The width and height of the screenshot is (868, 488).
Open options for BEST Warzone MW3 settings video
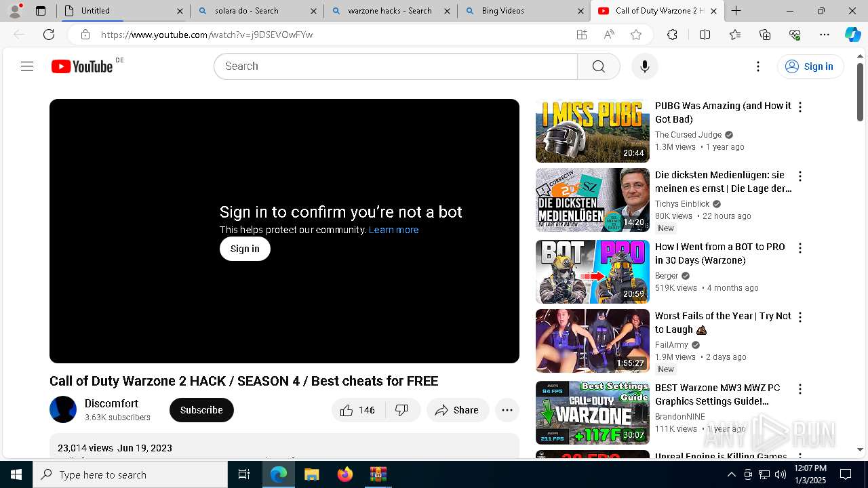pyautogui.click(x=800, y=389)
